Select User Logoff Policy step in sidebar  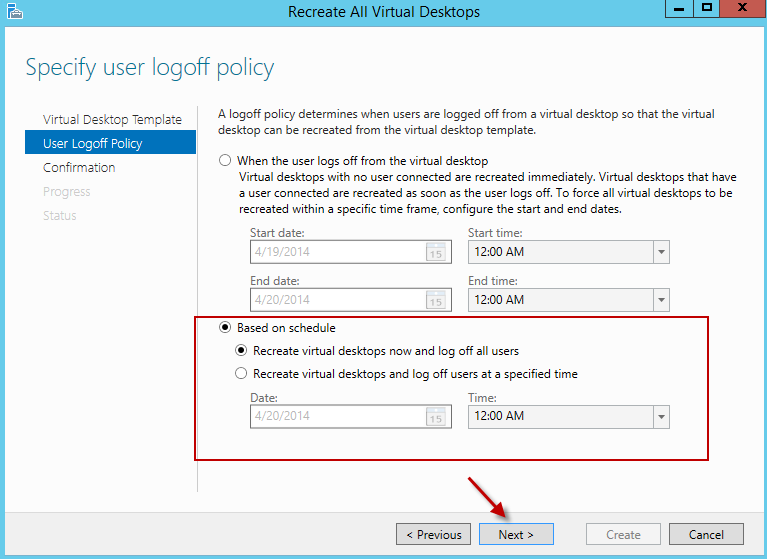pyautogui.click(x=93, y=144)
